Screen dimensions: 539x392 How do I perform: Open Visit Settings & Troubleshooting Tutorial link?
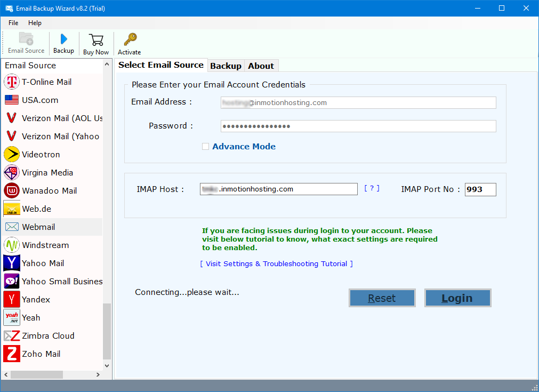coord(276,264)
